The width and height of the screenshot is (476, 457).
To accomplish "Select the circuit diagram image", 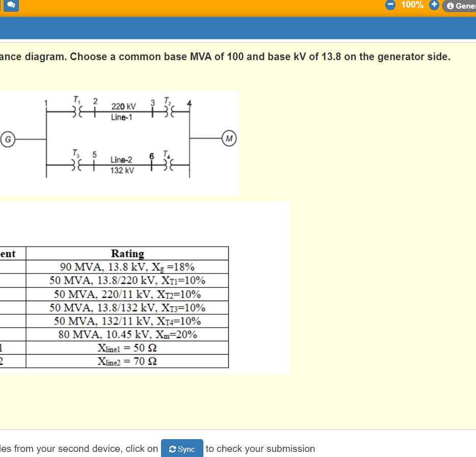I will pos(120,143).
